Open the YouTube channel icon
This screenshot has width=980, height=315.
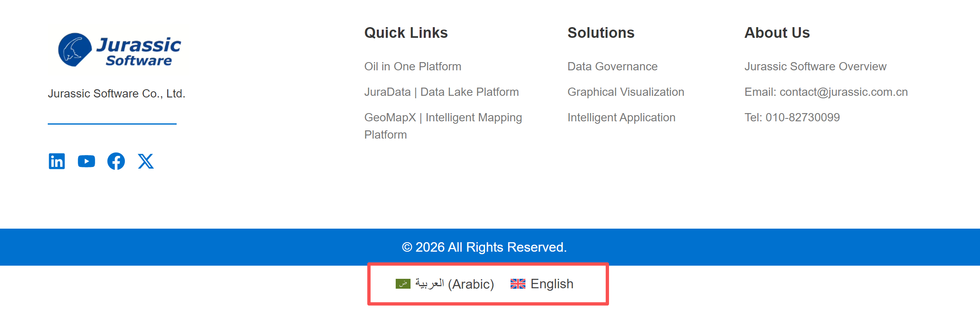[x=86, y=161]
